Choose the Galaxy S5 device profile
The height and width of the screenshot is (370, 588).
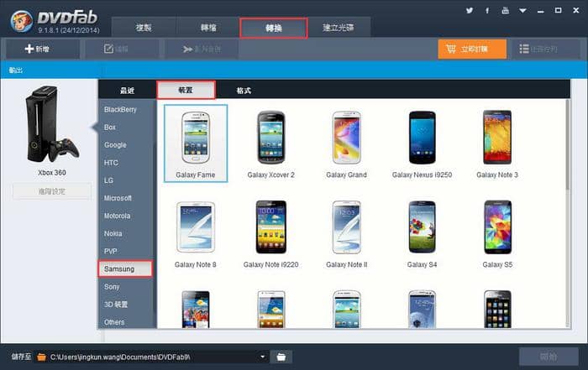(497, 234)
